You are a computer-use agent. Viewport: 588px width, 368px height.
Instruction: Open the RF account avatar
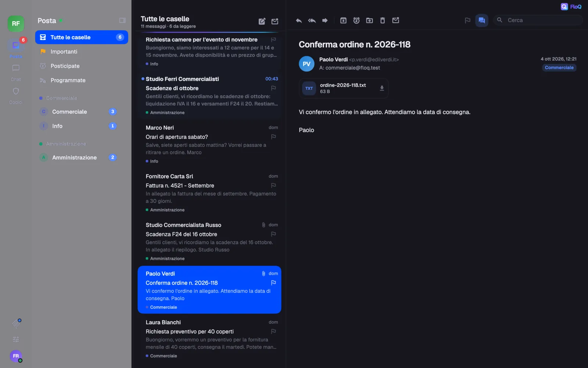coord(16,24)
